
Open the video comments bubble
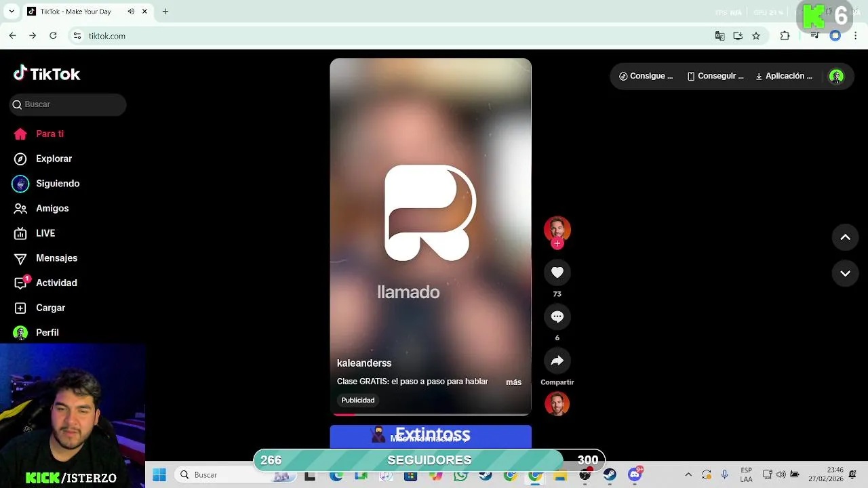click(x=557, y=317)
